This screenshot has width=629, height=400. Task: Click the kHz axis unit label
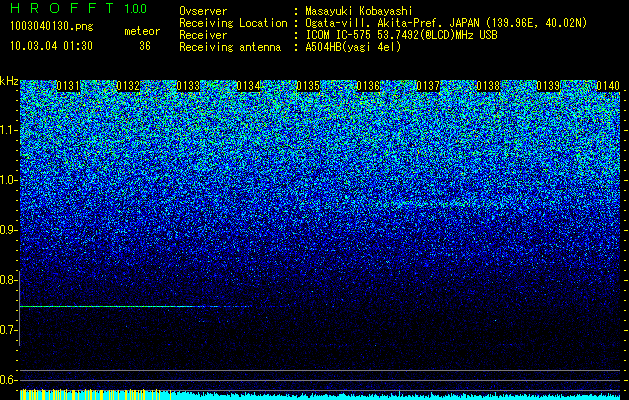pos(9,81)
